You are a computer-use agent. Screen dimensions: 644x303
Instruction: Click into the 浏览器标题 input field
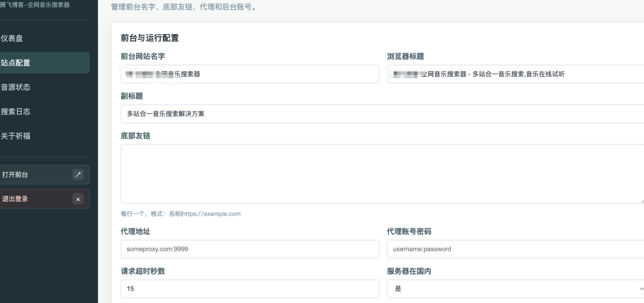pos(516,74)
